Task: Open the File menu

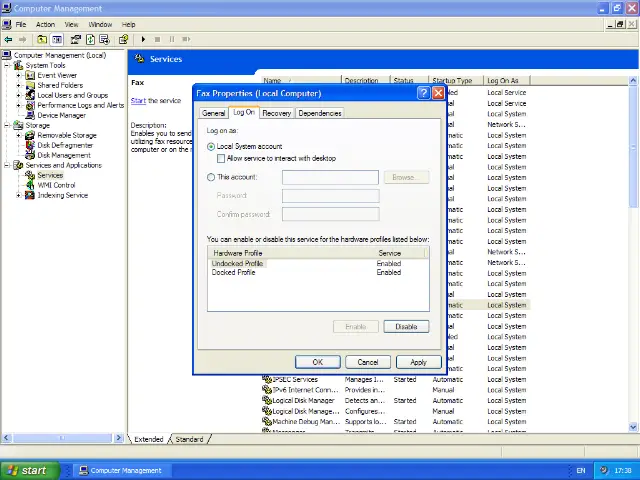Action: [x=21, y=24]
